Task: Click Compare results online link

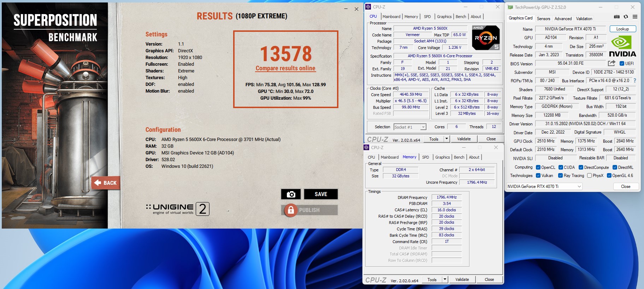Action: (285, 68)
